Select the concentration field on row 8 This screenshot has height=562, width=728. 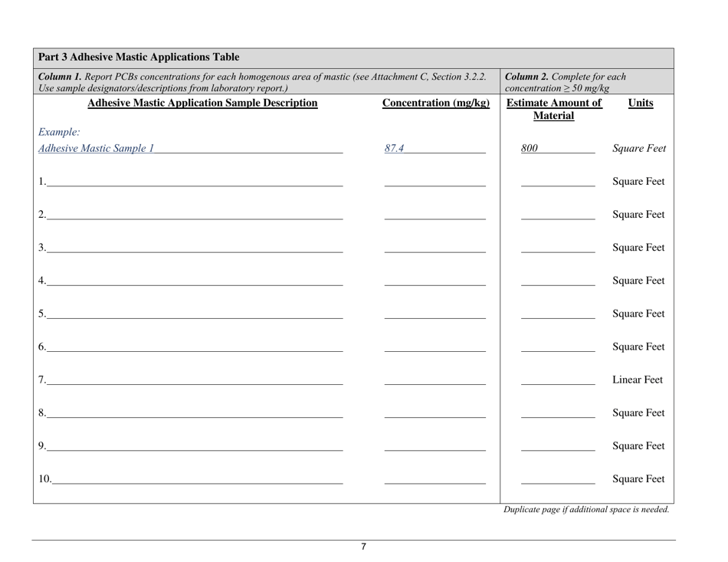435,416
